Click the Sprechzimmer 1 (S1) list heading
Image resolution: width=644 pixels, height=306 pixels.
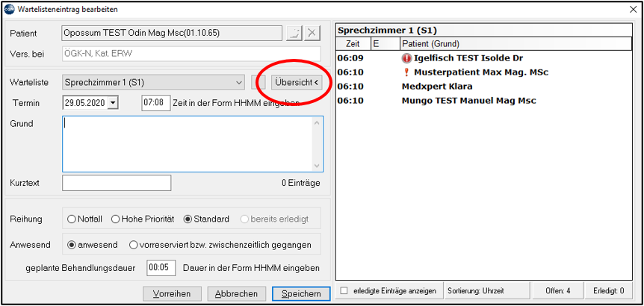pyautogui.click(x=387, y=31)
